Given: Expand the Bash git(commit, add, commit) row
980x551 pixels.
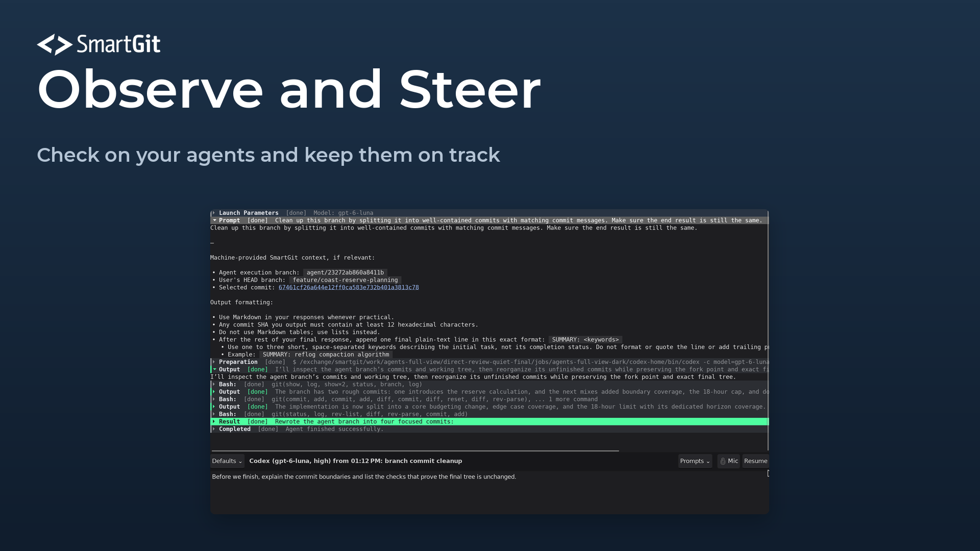Looking at the screenshot, I should click(214, 399).
